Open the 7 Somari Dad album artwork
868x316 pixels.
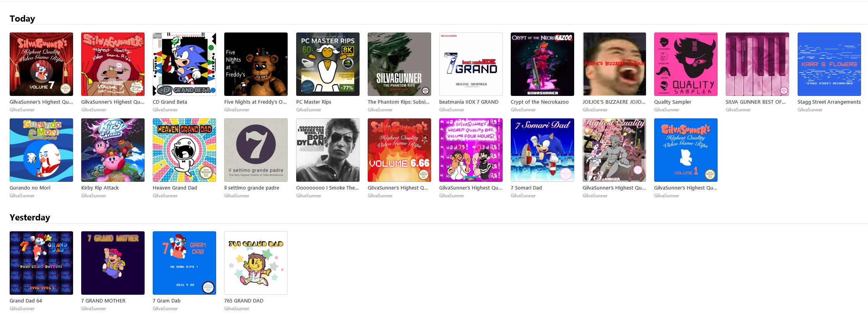coord(542,150)
